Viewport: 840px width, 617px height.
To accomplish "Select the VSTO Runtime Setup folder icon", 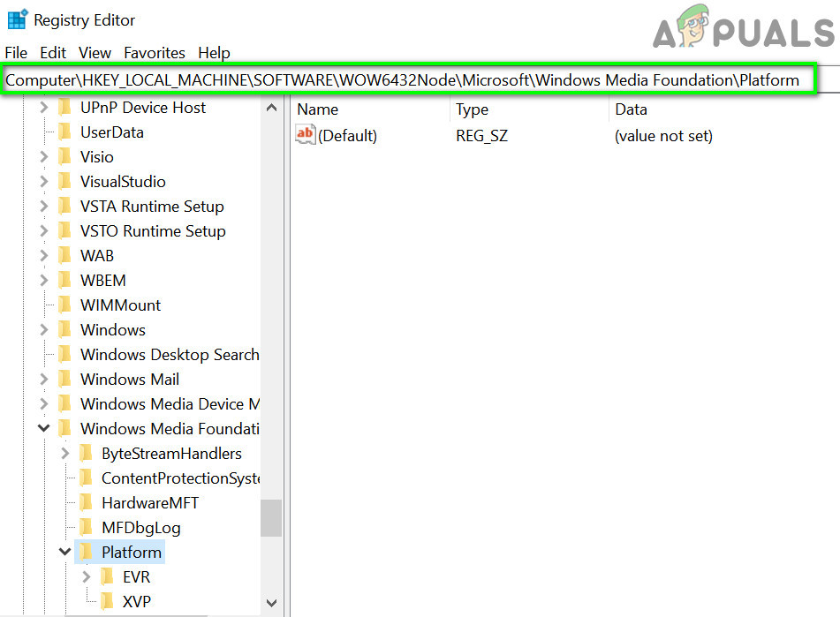I will tap(64, 230).
